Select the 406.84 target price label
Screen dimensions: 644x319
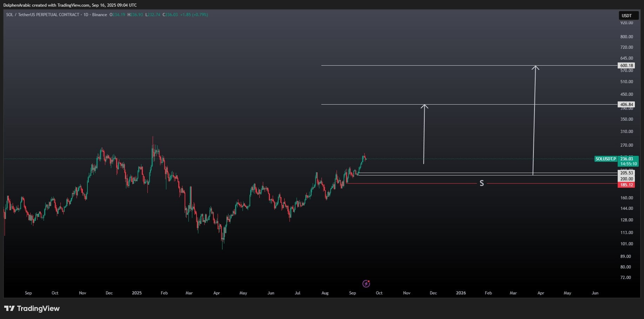pos(626,105)
